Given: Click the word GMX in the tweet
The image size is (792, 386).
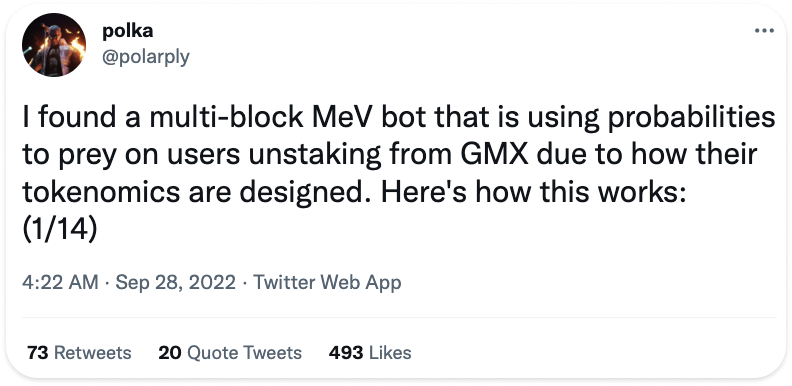Looking at the screenshot, I should click(492, 155).
